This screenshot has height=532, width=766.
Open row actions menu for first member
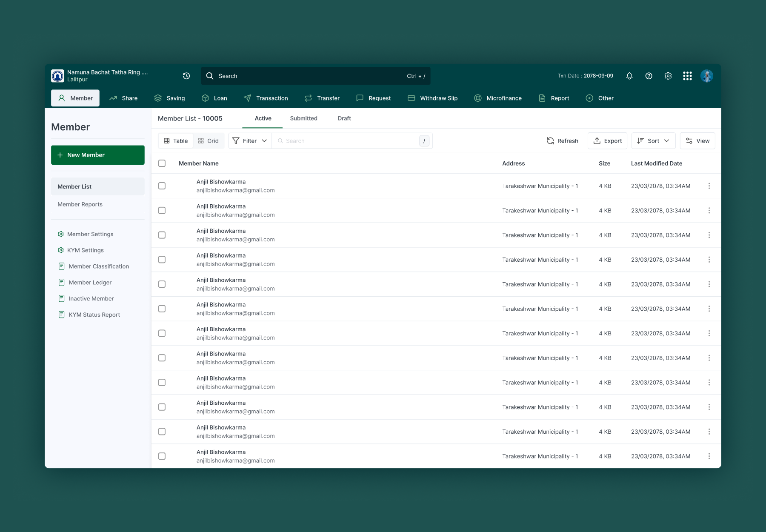point(709,186)
